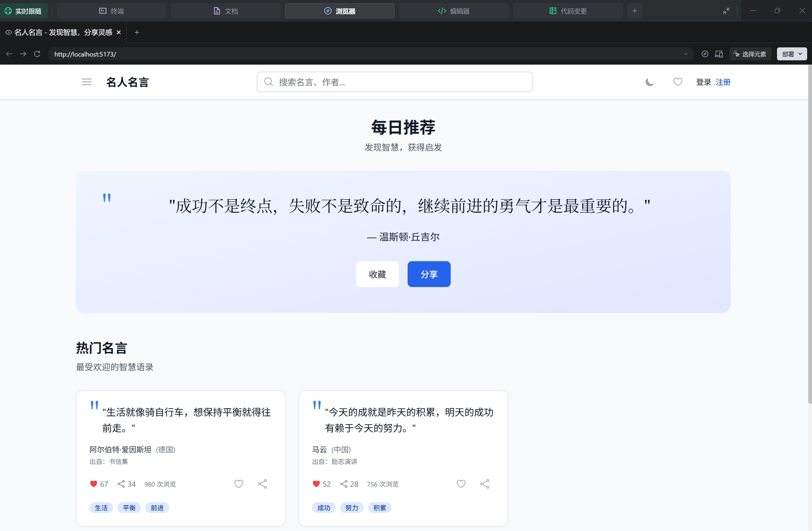Click the browser back arrow

click(x=9, y=54)
